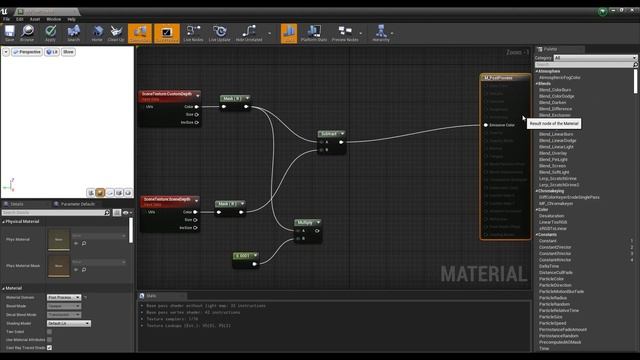The width and height of the screenshot is (640, 360).
Task: Click the Perspective viewport button
Action: 27,52
